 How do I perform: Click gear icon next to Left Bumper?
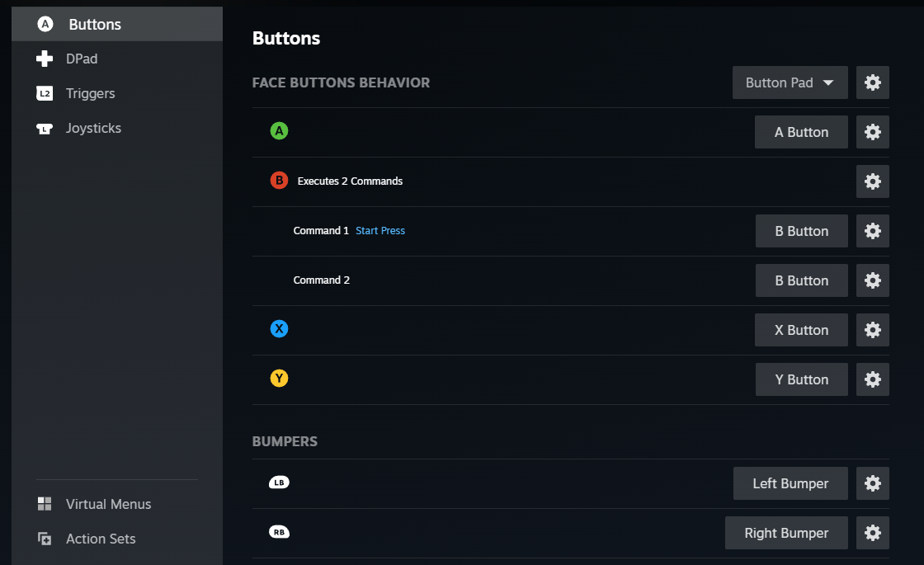pyautogui.click(x=873, y=483)
